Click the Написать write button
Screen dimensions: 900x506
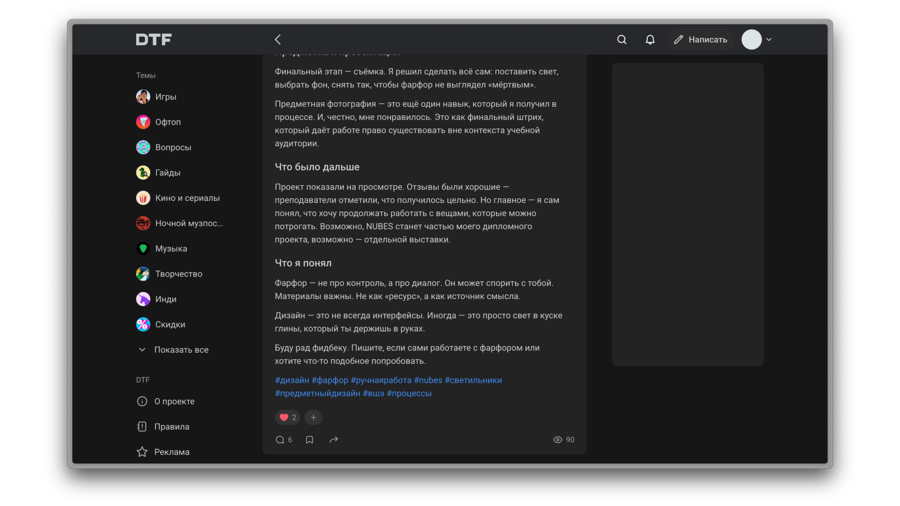700,40
